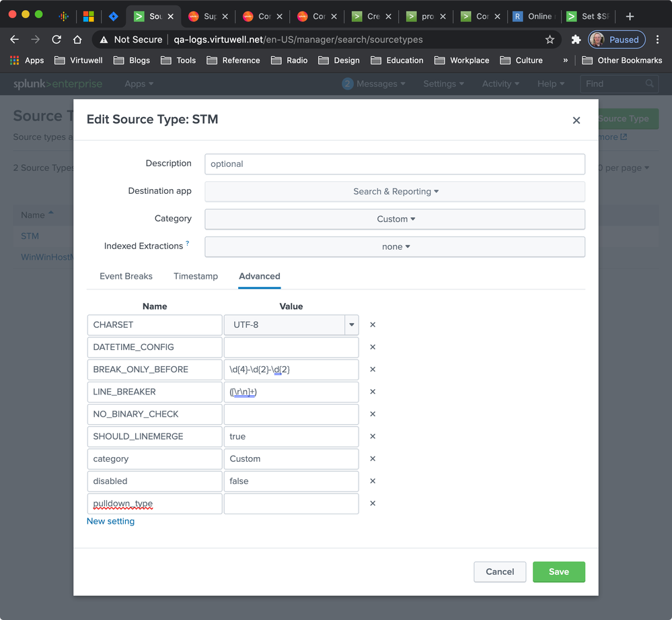Remove the LINE_BREAKER row with X
Viewport: 672px width, 620px height.
point(373,392)
